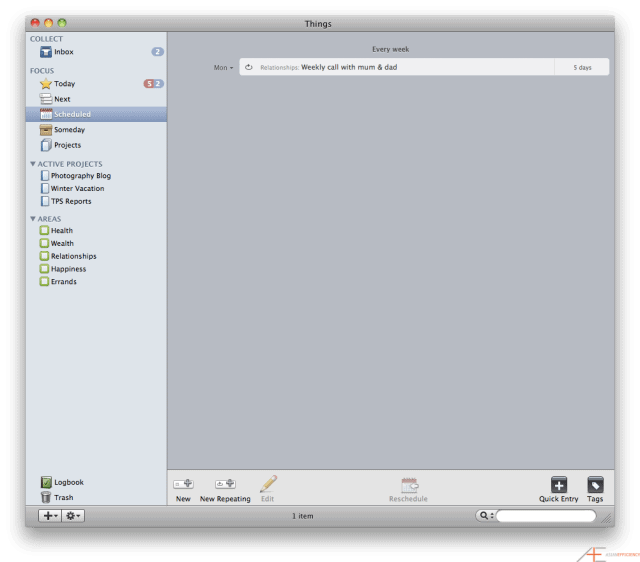Open the Quick Entry plus icon

(559, 485)
